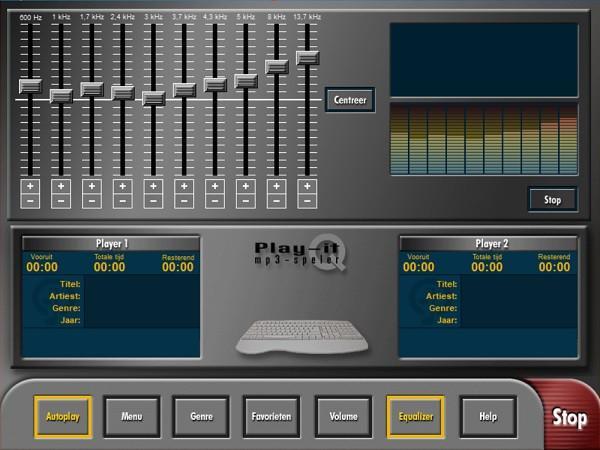This screenshot has height=450, width=600.
Task: Click minus under the 13,7 kHz slider
Action: pyautogui.click(x=307, y=201)
